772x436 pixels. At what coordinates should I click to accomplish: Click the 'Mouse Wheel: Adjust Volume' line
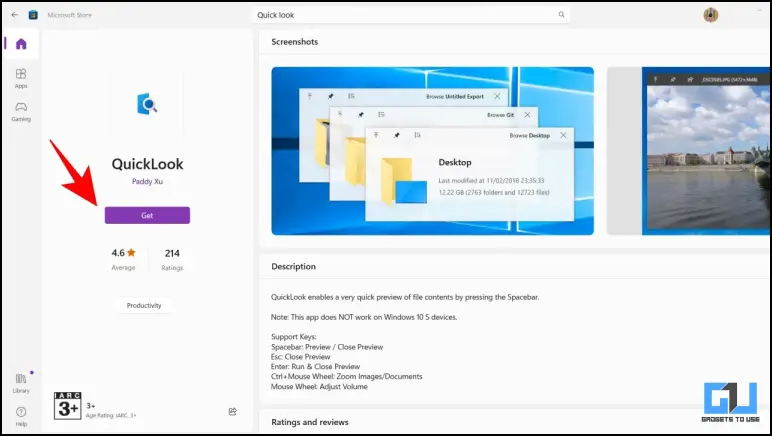[319, 386]
